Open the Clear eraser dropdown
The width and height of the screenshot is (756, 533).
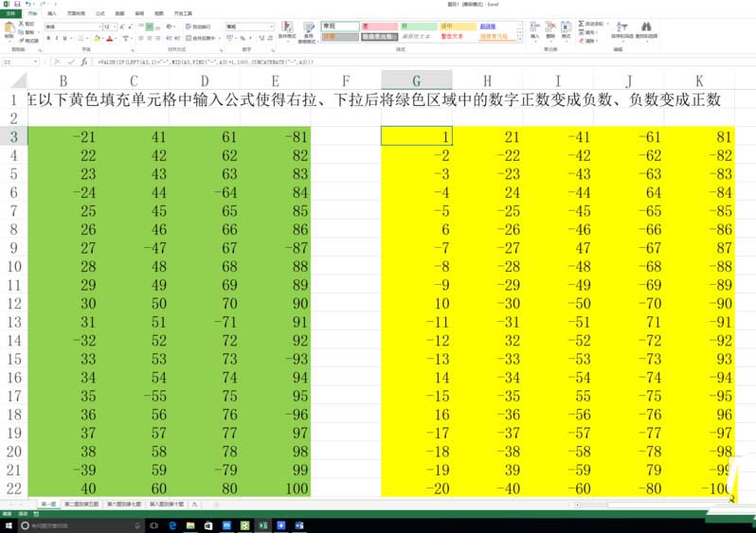588,41
